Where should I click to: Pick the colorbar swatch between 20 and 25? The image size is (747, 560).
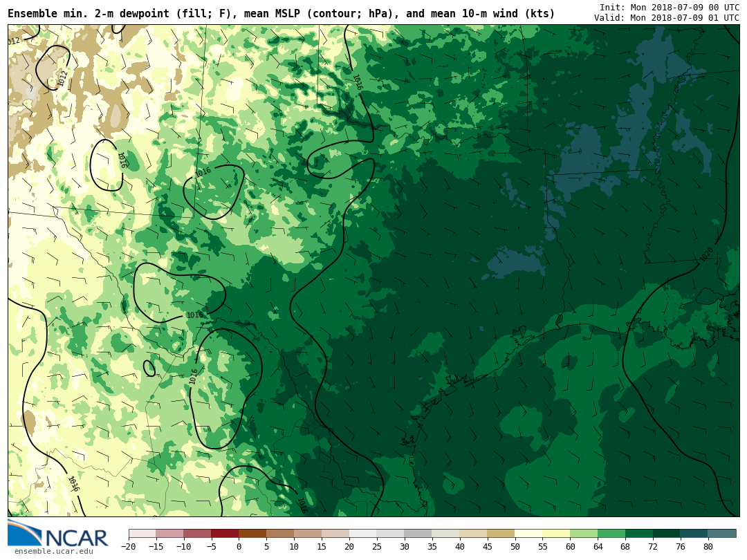(x=363, y=533)
